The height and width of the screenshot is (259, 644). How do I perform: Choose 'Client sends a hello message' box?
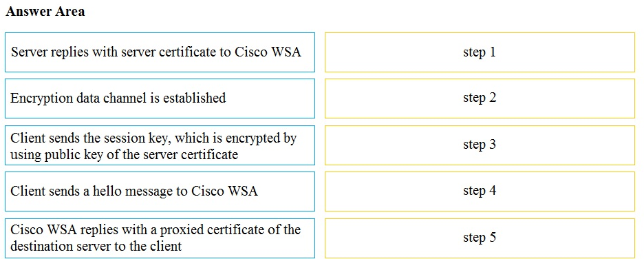point(160,191)
